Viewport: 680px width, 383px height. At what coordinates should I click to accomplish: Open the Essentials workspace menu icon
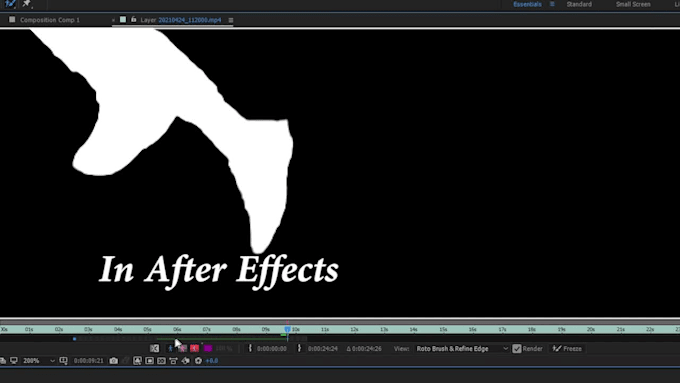click(x=552, y=4)
